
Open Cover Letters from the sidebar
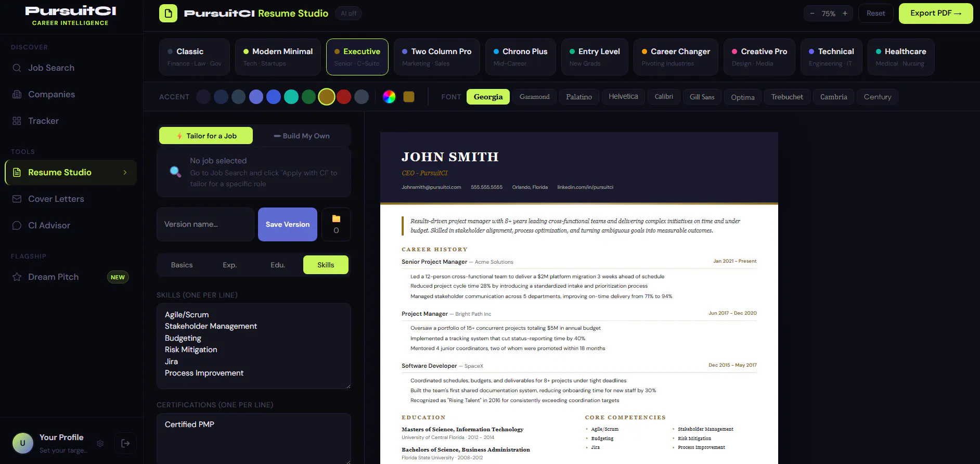pos(71,199)
